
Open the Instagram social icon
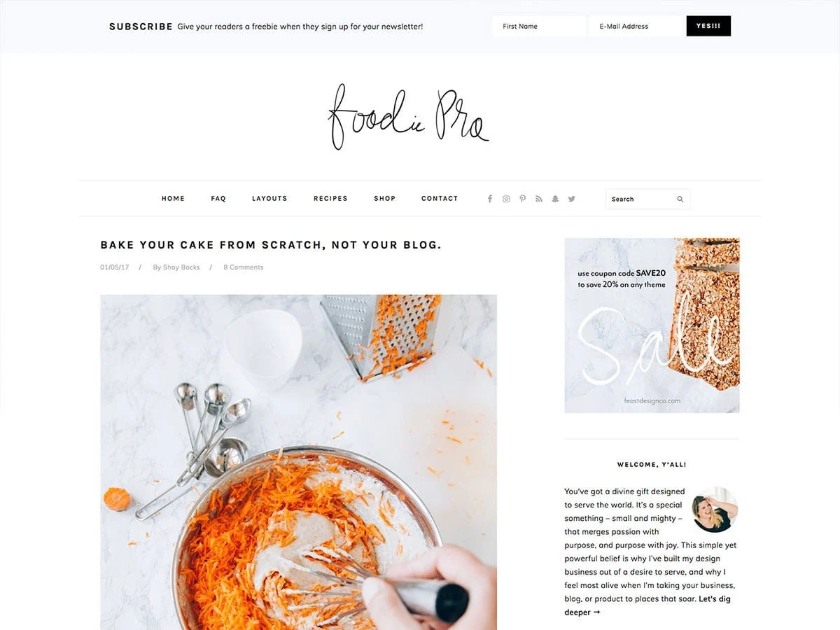506,199
